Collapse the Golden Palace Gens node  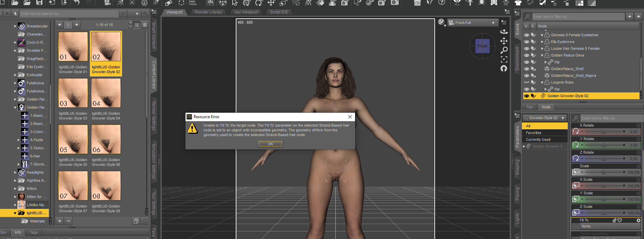click(542, 55)
